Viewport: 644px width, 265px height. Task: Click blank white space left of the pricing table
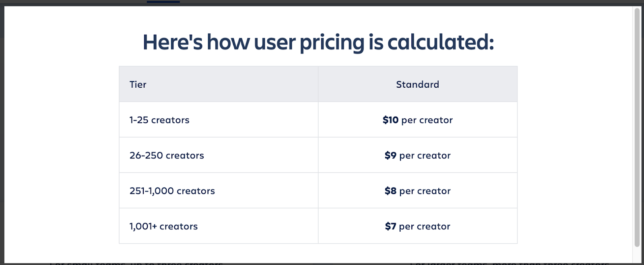point(60,153)
